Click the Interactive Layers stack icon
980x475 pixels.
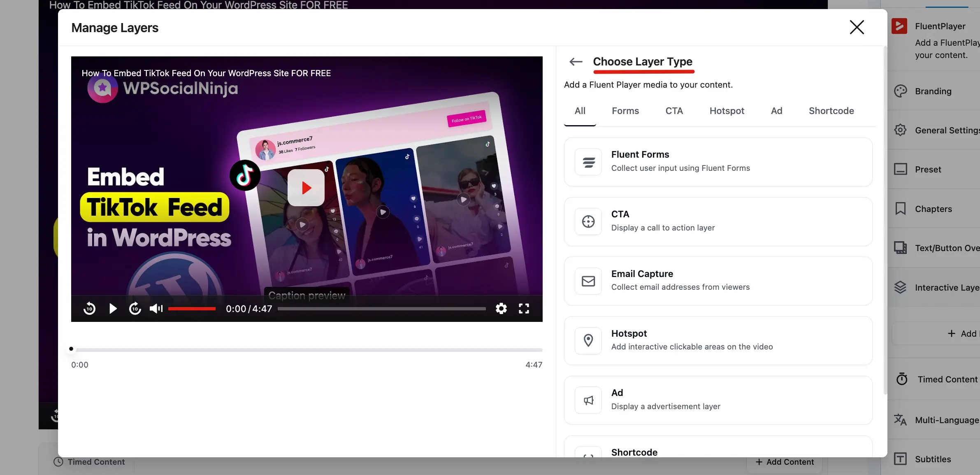tap(900, 287)
